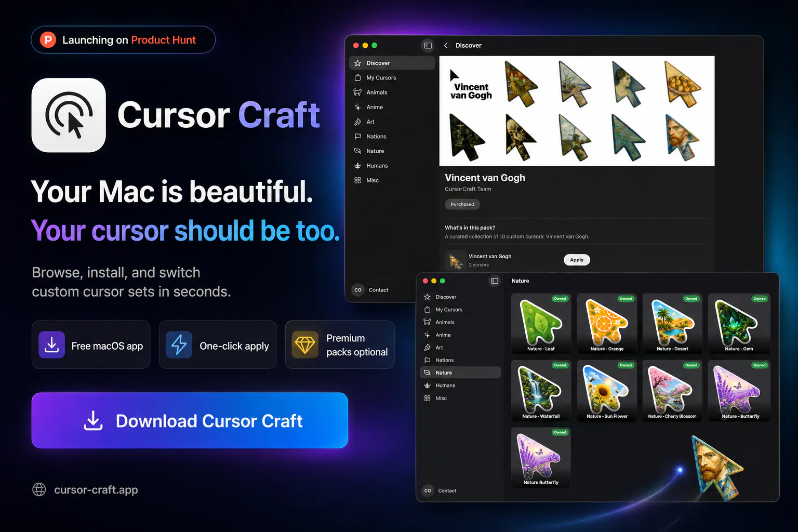This screenshot has width=798, height=532.
Task: Go back using Discover window chevron
Action: 446,46
